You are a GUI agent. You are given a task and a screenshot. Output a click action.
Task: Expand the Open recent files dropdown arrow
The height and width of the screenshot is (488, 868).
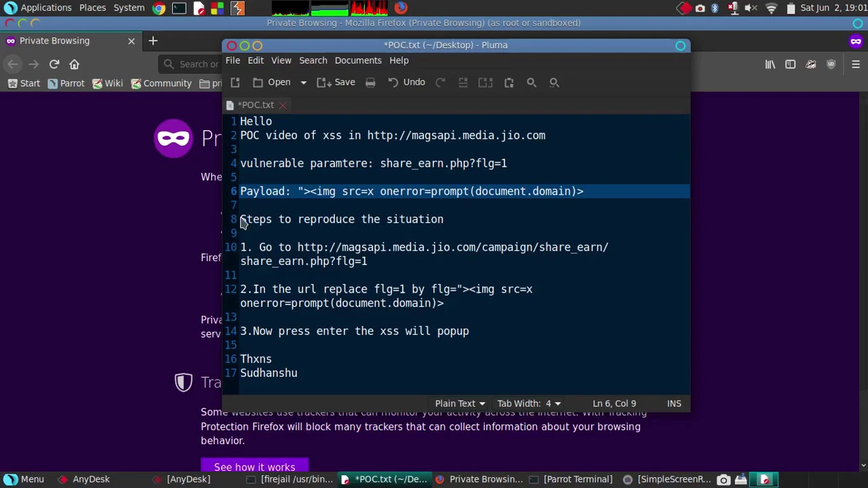pos(303,83)
